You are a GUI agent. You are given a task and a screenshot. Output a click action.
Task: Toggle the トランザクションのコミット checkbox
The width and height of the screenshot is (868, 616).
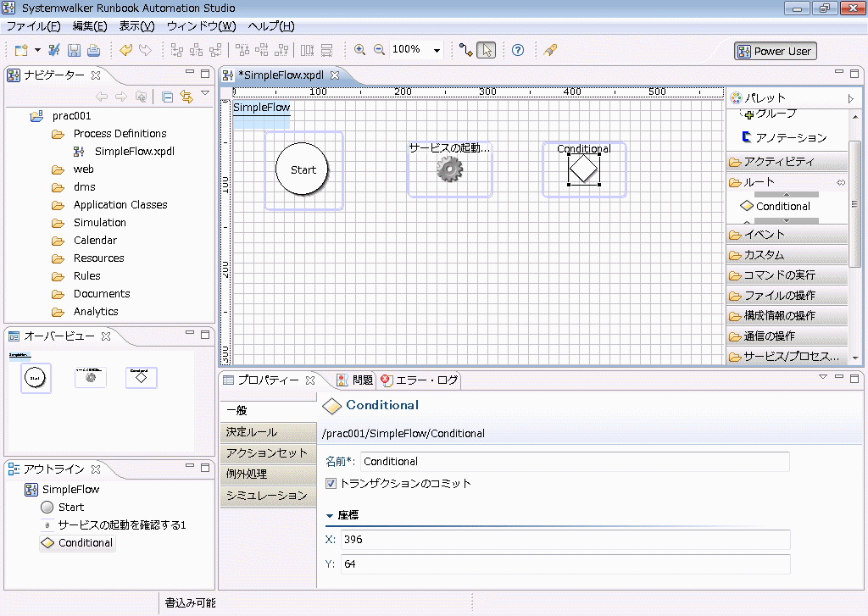[x=331, y=483]
